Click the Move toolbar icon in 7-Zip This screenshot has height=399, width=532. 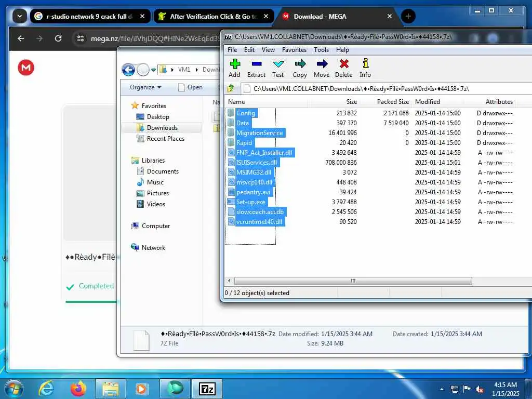[x=322, y=68]
